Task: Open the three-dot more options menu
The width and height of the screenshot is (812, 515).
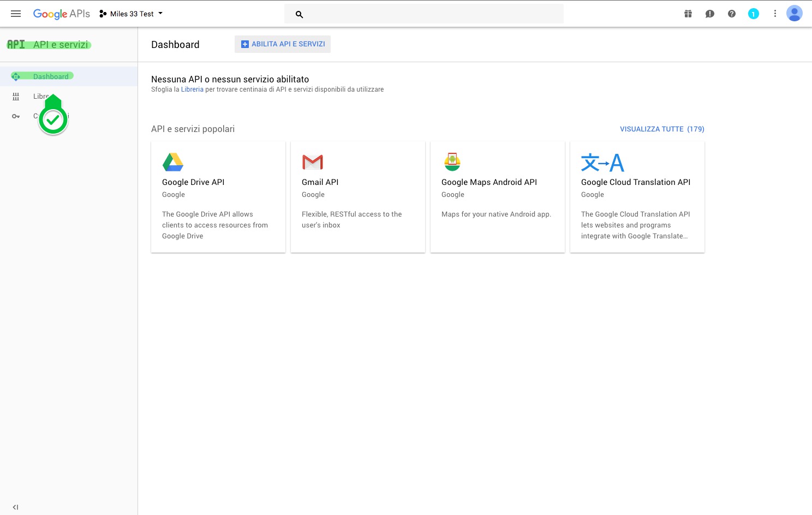Action: [775, 14]
